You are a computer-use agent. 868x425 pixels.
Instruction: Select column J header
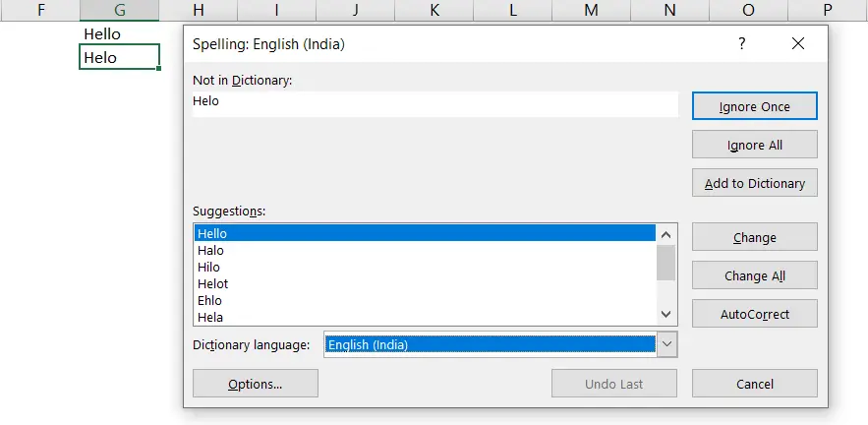pyautogui.click(x=356, y=10)
